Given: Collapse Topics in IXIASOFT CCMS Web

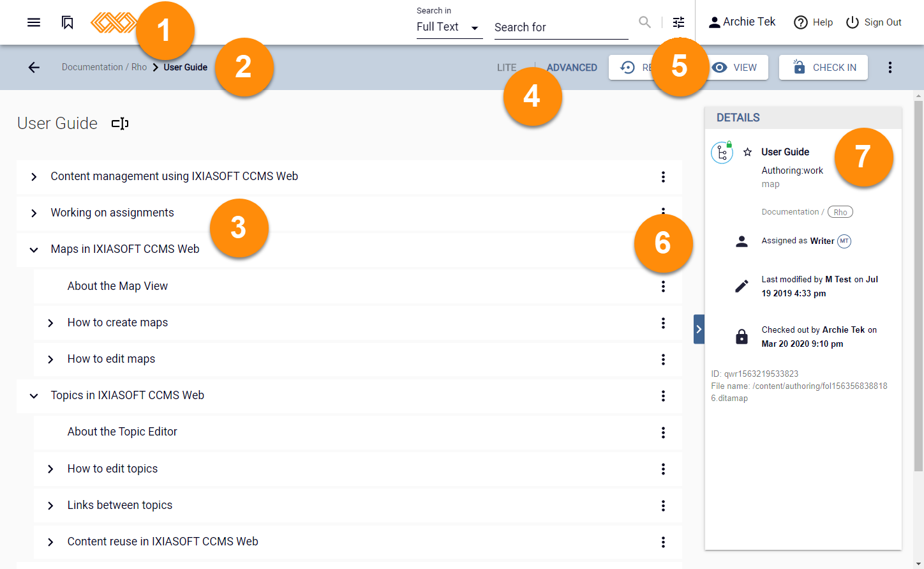Looking at the screenshot, I should pyautogui.click(x=34, y=396).
